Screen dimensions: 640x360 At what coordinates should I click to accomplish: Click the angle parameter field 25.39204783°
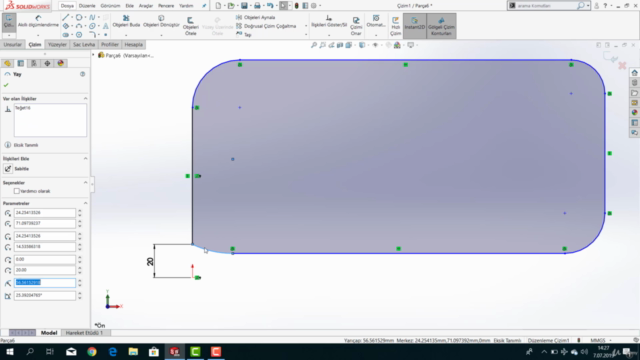(45, 295)
